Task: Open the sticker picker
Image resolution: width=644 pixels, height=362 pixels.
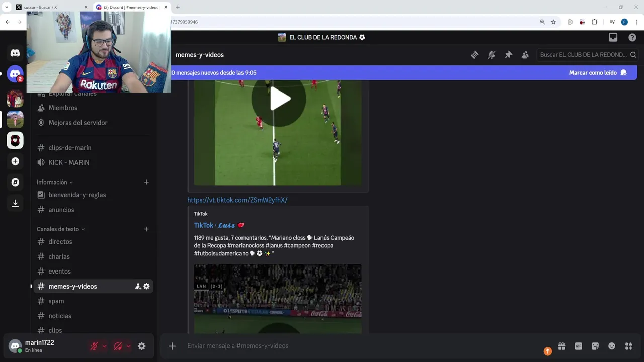Action: pos(595,346)
